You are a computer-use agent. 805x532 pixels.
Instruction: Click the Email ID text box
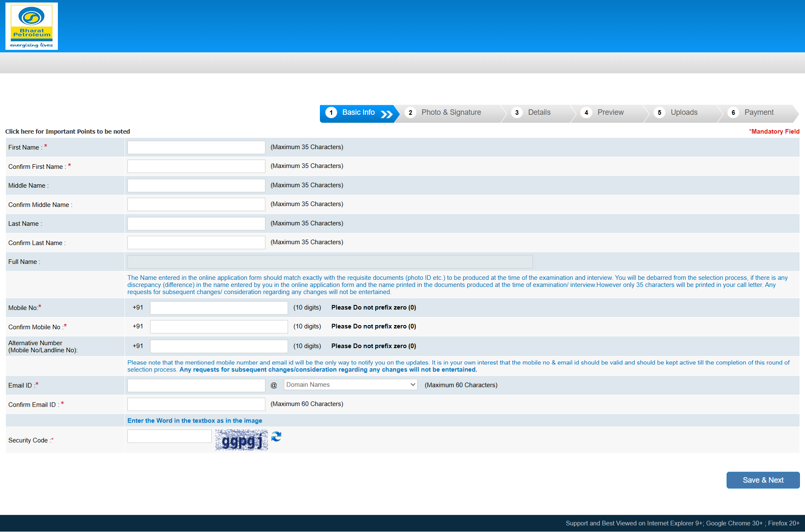pos(196,385)
